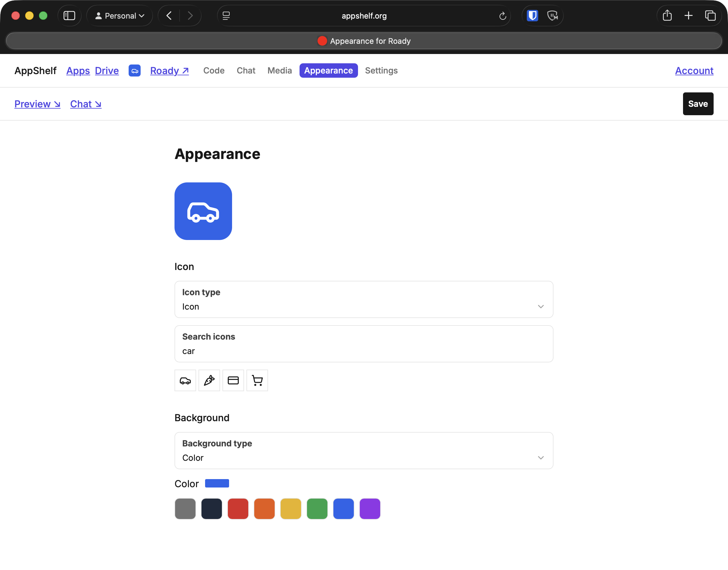Click the small Roady app icon in navbar

(x=134, y=70)
